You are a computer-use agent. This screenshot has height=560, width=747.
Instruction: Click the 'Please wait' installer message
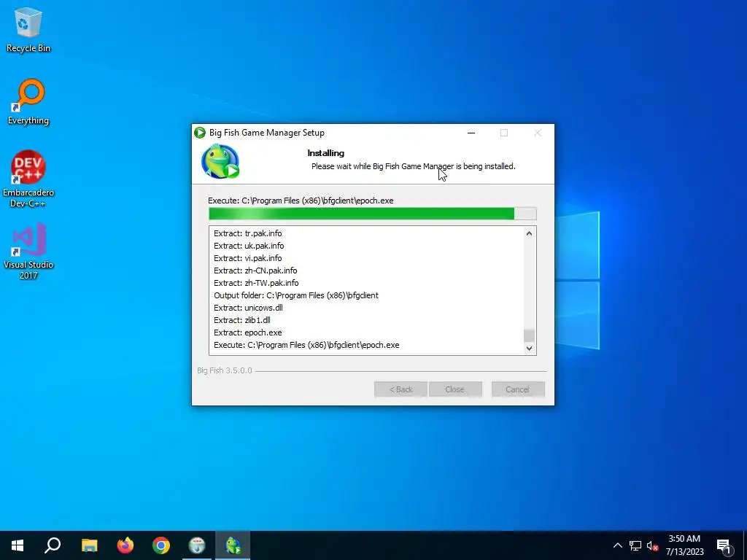click(x=414, y=166)
